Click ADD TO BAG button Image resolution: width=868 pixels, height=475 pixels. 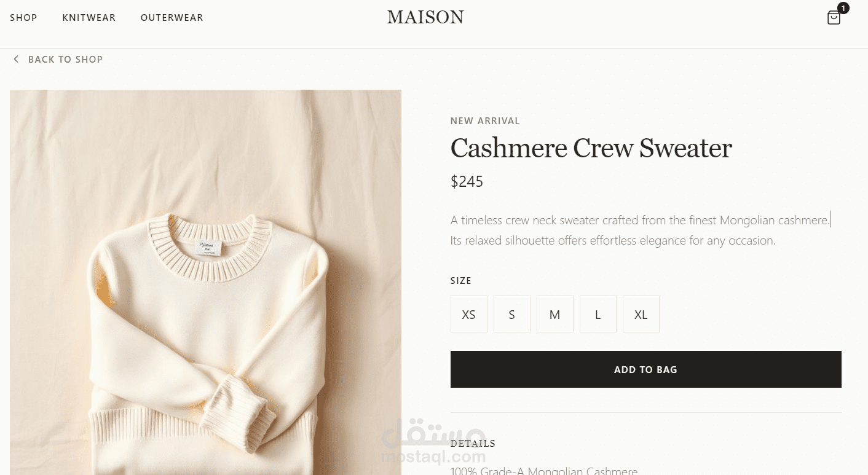coord(646,369)
